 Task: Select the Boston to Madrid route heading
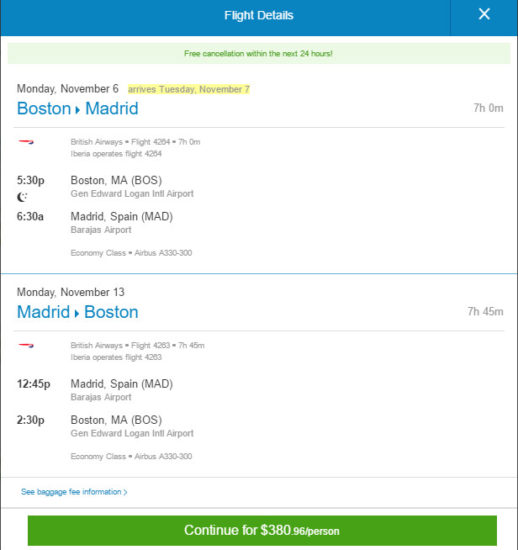click(x=78, y=108)
